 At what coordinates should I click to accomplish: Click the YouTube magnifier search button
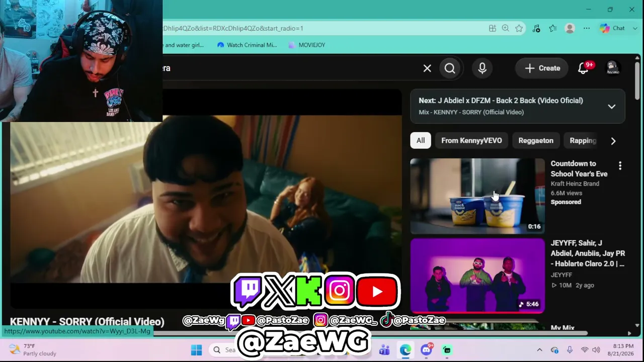[450, 68]
